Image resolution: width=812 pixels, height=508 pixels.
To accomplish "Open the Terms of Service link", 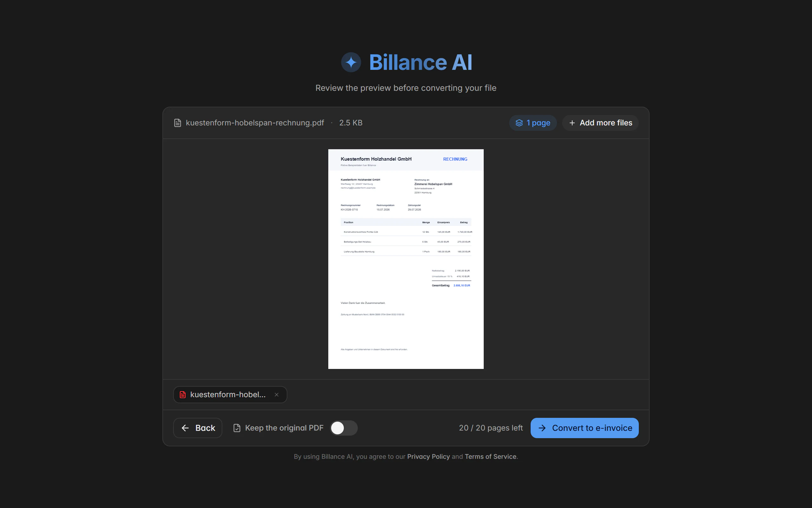I will (490, 457).
